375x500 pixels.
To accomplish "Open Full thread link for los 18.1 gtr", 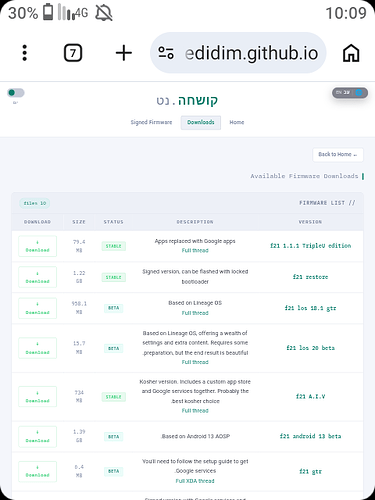I will tap(195, 313).
